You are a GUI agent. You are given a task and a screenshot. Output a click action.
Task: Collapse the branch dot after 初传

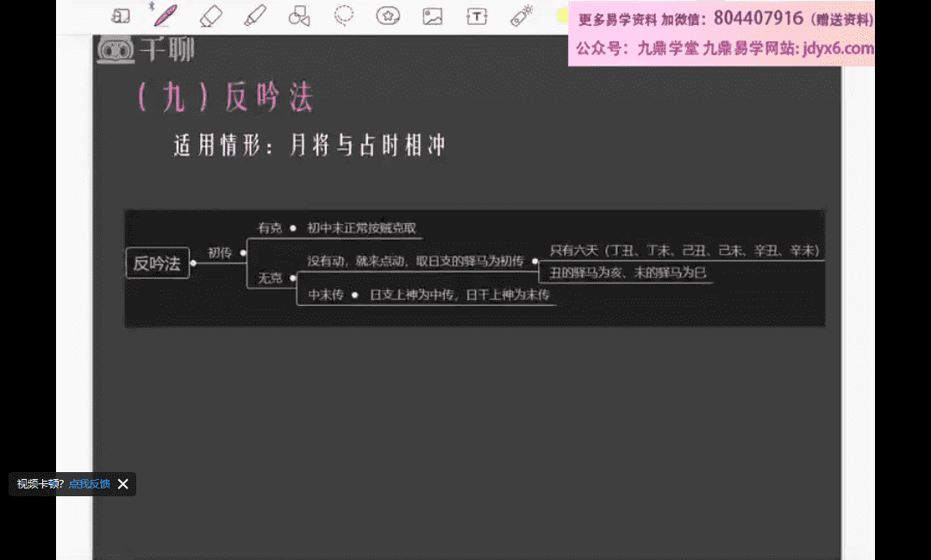(x=243, y=253)
